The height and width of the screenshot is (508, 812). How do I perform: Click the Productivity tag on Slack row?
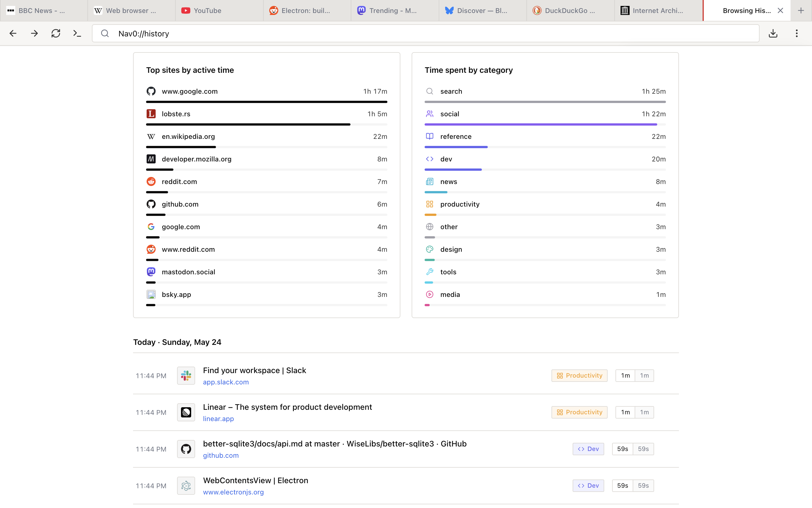click(579, 376)
